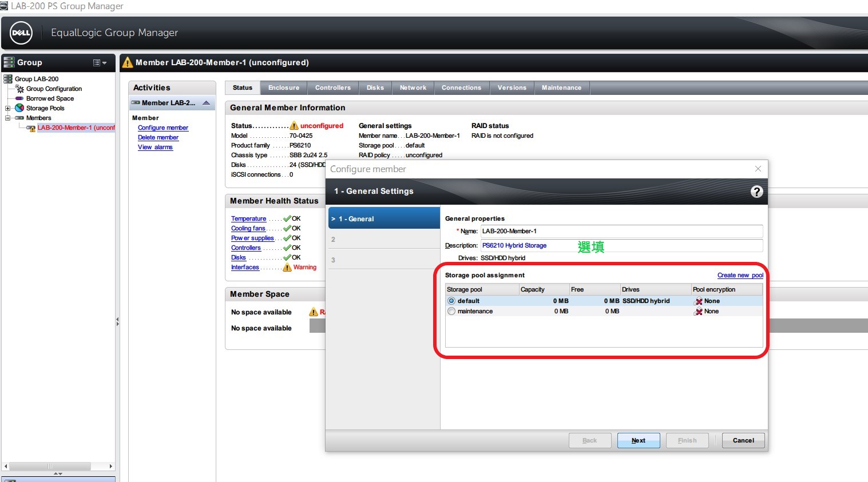The image size is (868, 482).
Task: Click the Cooling fans OK checkmark icon
Action: coord(287,228)
